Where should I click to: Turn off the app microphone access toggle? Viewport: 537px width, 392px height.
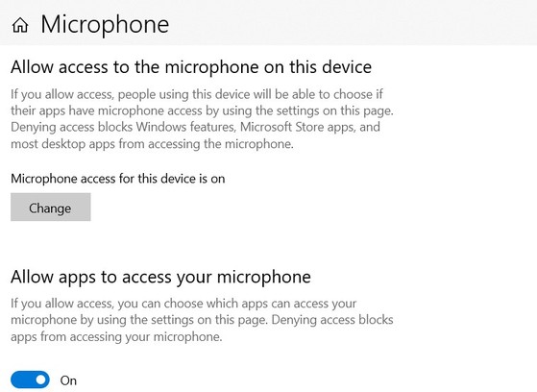click(30, 380)
